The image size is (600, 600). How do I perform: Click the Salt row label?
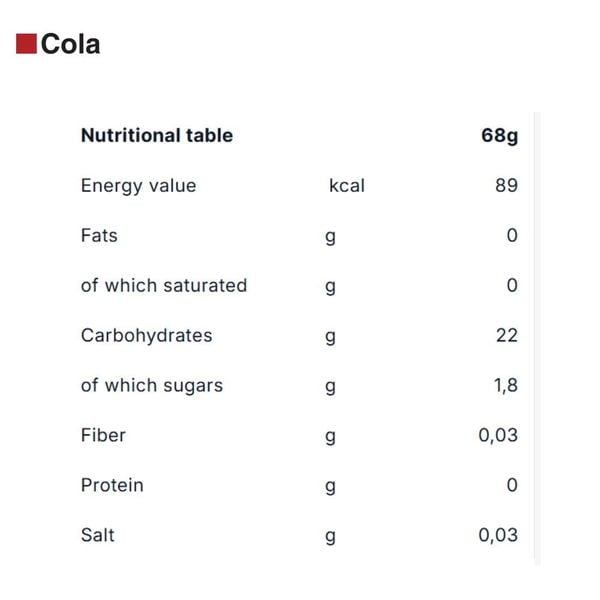98,535
